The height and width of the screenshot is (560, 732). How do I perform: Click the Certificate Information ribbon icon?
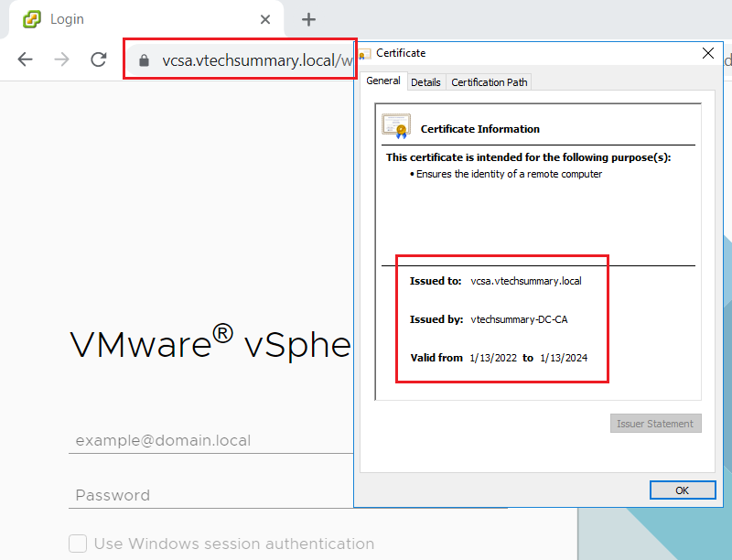(x=396, y=126)
